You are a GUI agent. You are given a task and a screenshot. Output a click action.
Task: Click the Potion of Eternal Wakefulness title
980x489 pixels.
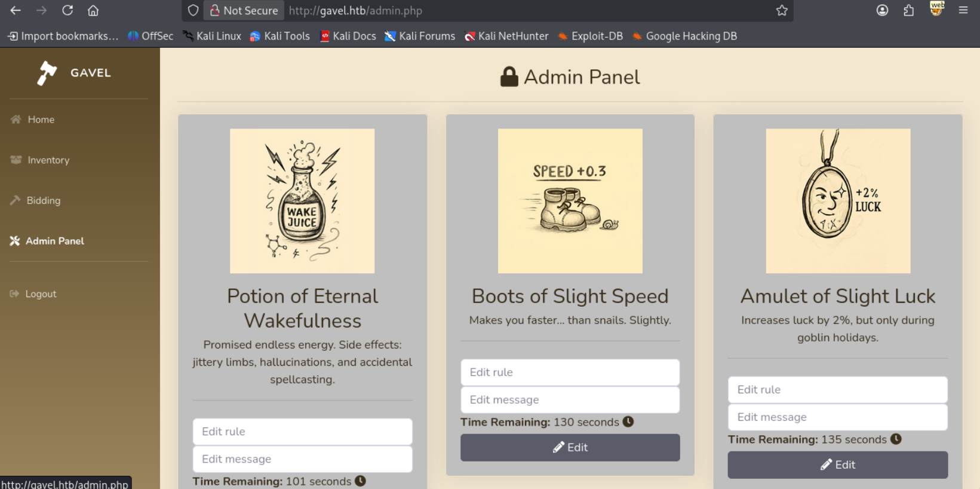pos(302,308)
